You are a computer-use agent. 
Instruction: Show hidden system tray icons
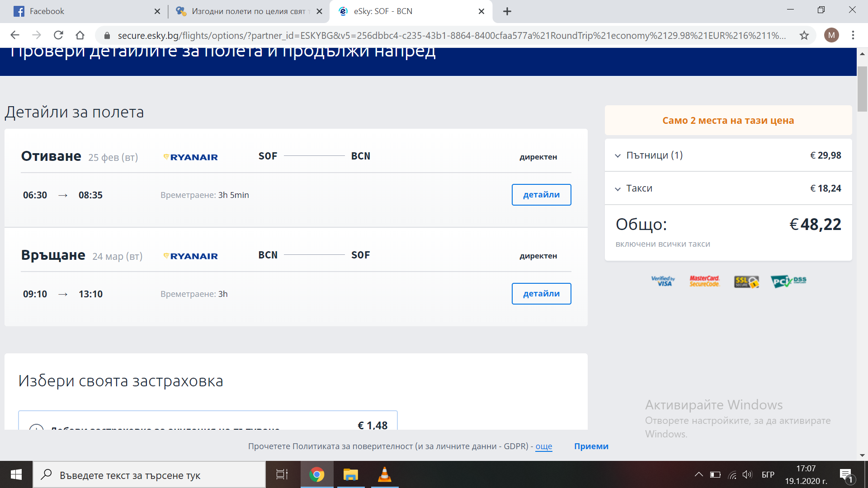[x=698, y=474]
